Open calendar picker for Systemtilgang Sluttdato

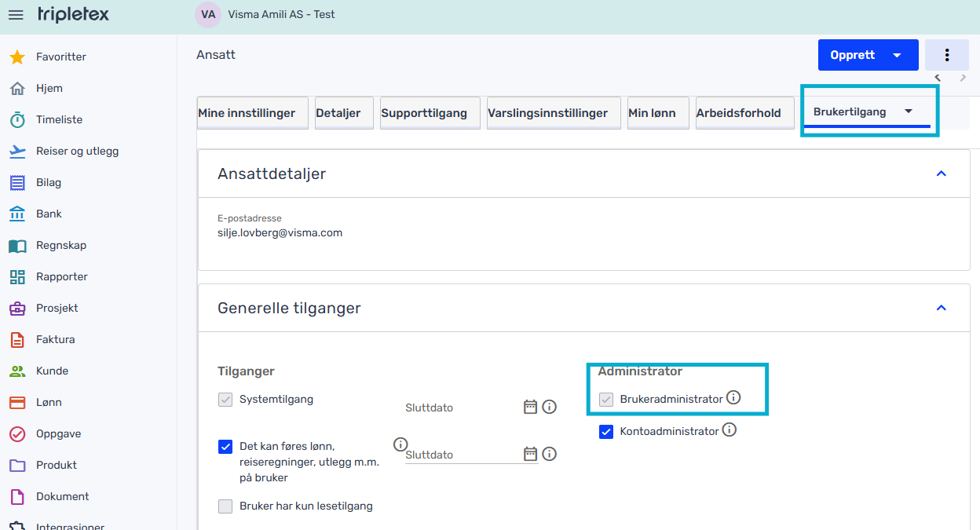click(x=530, y=407)
